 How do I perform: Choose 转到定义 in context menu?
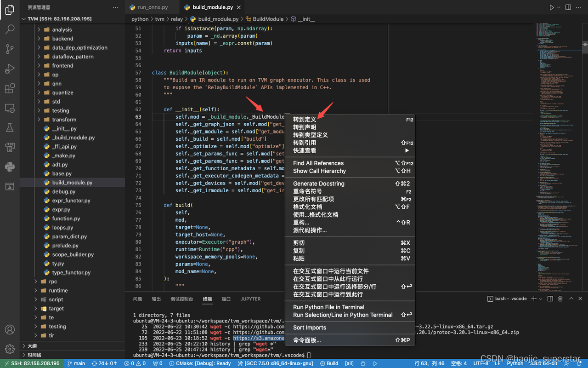pyautogui.click(x=350, y=120)
